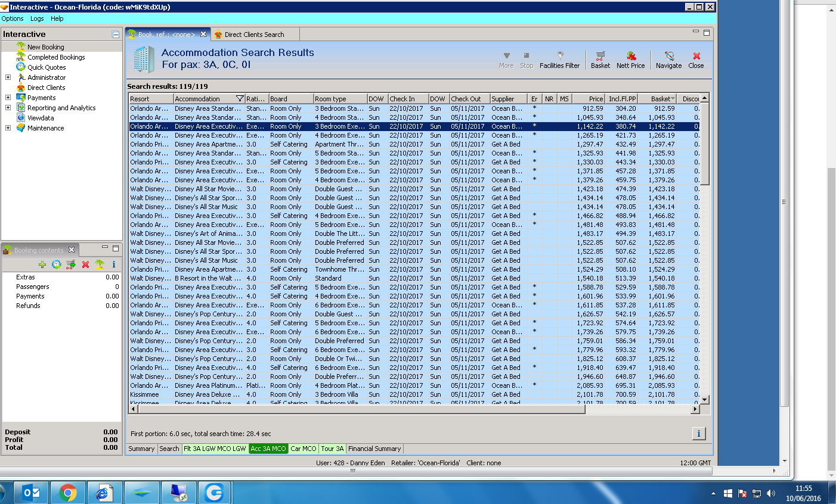
Task: Click the basket arrow icon in Booking contents
Action: click(71, 265)
